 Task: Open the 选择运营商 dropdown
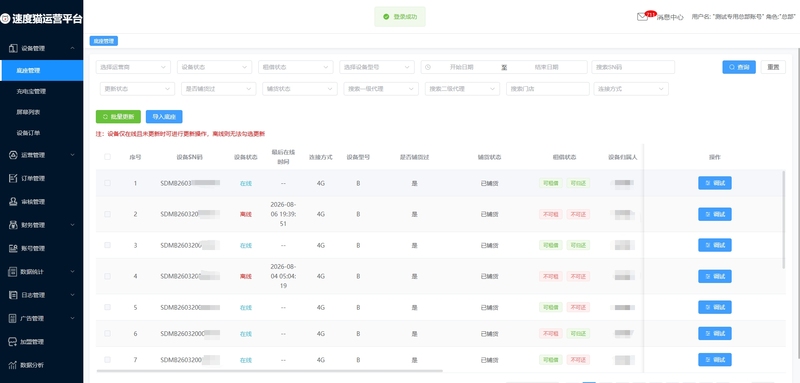click(x=133, y=67)
